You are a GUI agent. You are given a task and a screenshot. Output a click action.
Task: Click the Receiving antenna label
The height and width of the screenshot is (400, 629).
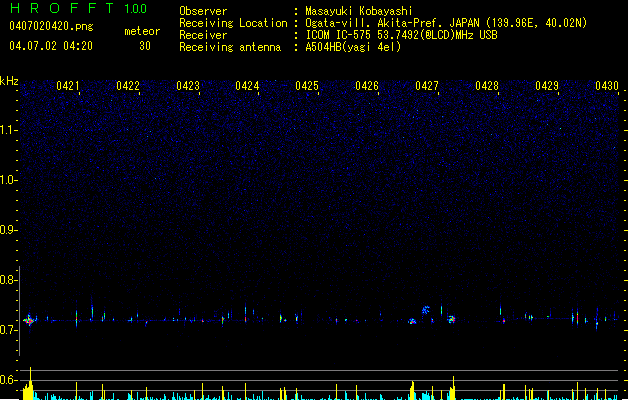pyautogui.click(x=230, y=47)
